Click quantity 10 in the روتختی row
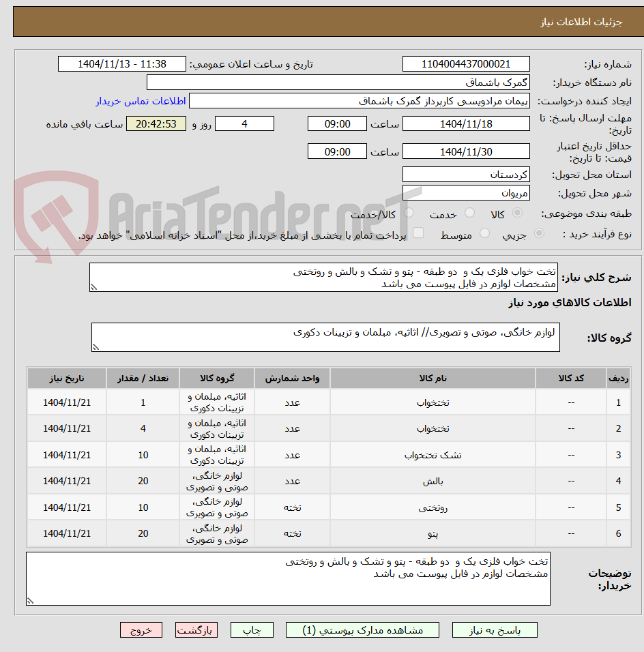The width and height of the screenshot is (644, 652). (143, 507)
